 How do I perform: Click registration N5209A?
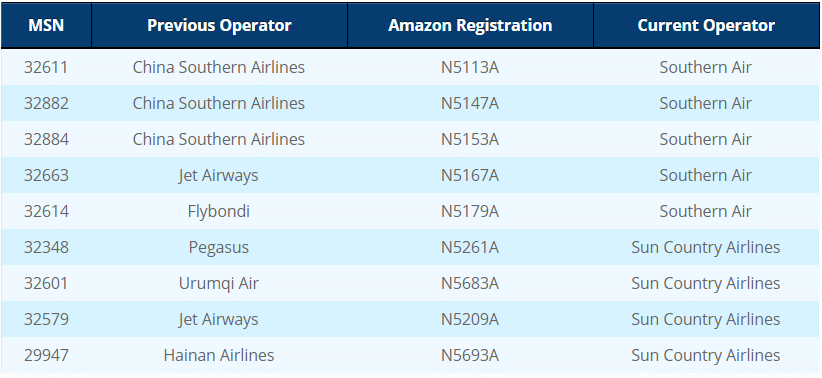pyautogui.click(x=470, y=319)
